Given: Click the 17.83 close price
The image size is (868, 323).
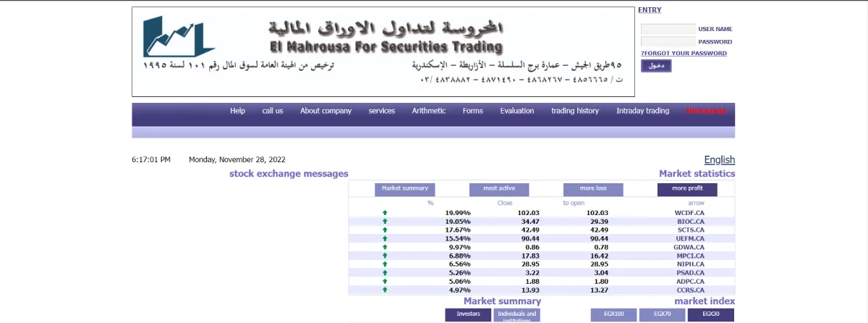Looking at the screenshot, I should click(531, 256).
